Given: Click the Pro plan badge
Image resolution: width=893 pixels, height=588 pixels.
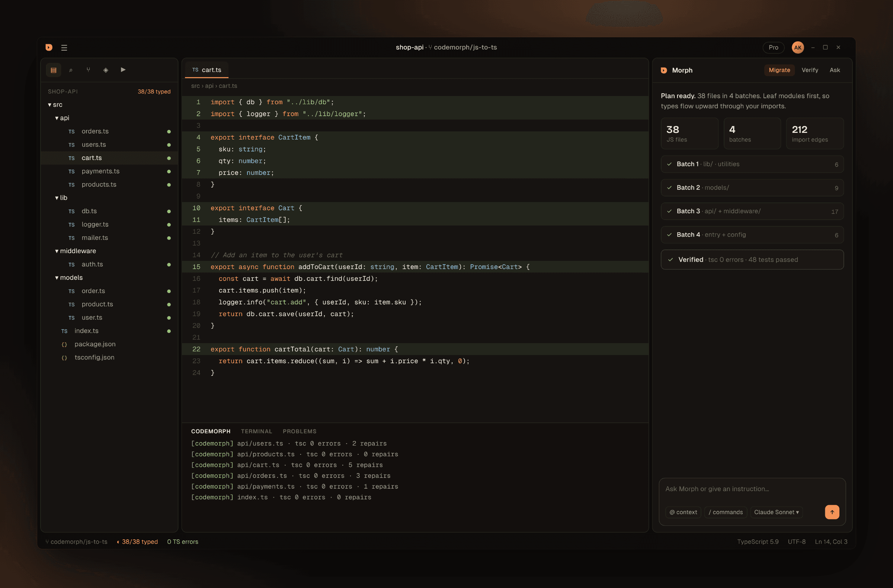Looking at the screenshot, I should (x=773, y=47).
